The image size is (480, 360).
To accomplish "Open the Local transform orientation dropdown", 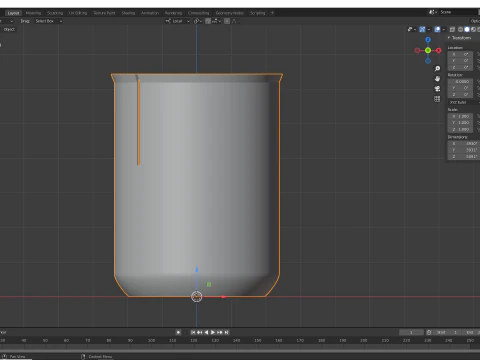I will (177, 21).
